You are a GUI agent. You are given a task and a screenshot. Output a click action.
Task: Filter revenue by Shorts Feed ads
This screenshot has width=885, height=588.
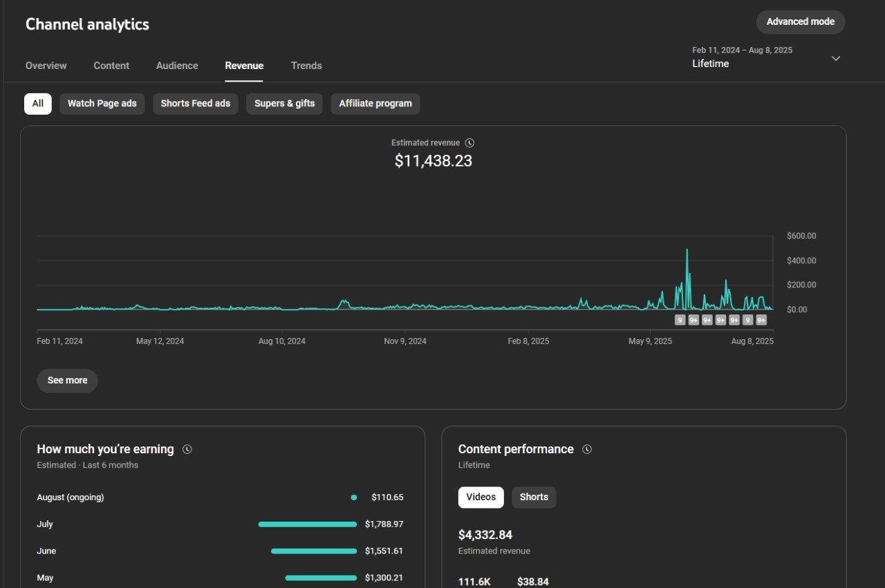click(196, 104)
